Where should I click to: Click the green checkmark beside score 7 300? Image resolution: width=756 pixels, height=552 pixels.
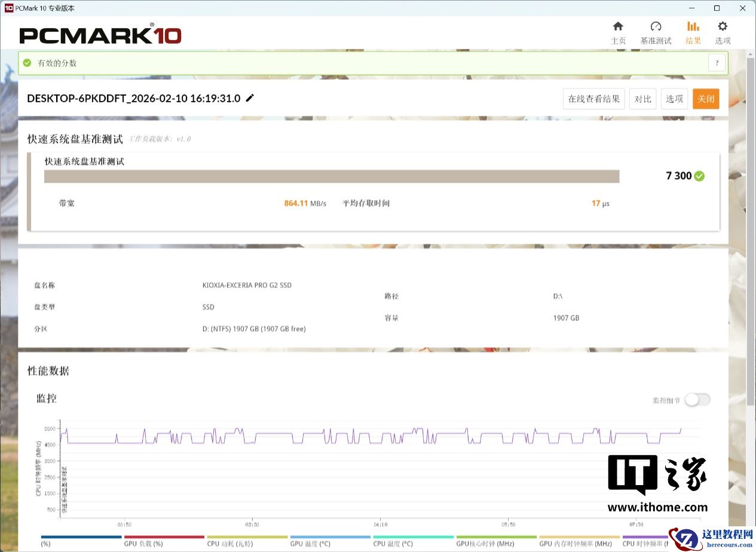(699, 176)
